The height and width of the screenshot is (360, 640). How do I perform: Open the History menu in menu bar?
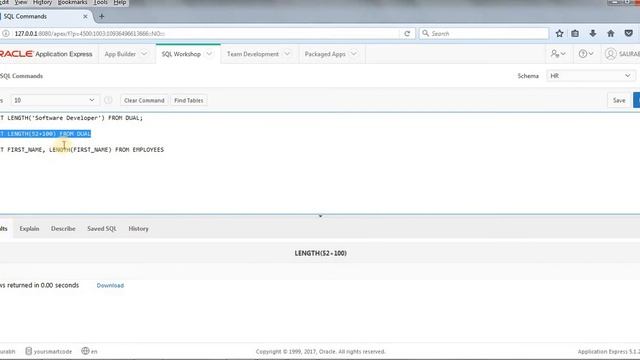click(42, 2)
